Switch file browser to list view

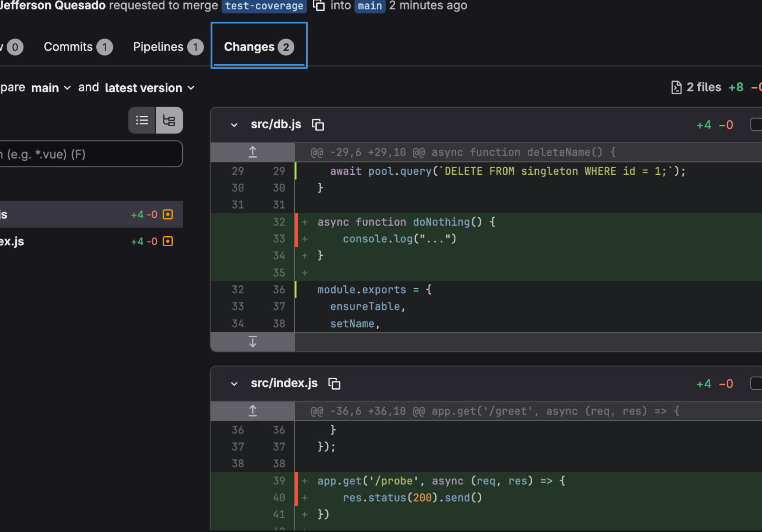click(142, 120)
